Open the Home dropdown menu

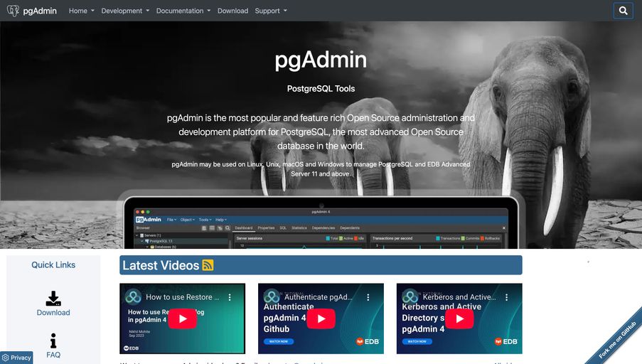82,11
